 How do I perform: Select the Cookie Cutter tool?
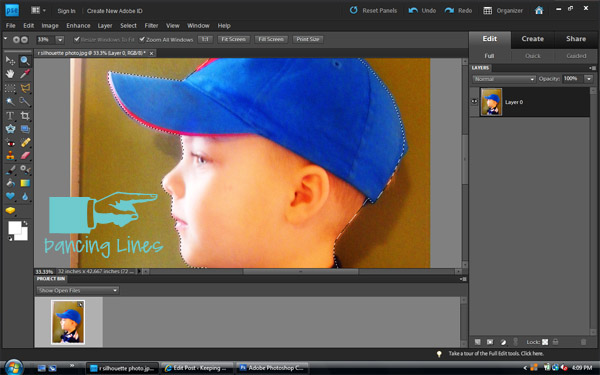click(10, 129)
